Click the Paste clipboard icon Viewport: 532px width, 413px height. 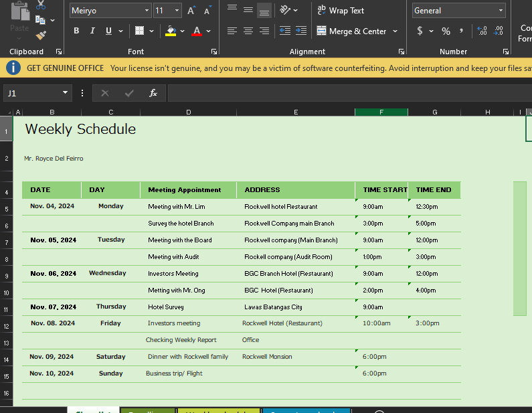[19, 11]
